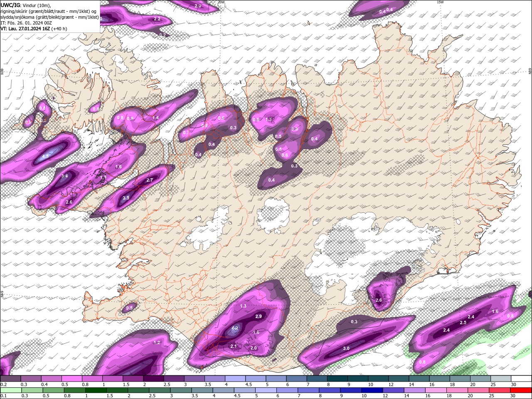Click the 3.0 value in the southern offshore band
Viewport: 532px width, 399px height.
pos(346,348)
